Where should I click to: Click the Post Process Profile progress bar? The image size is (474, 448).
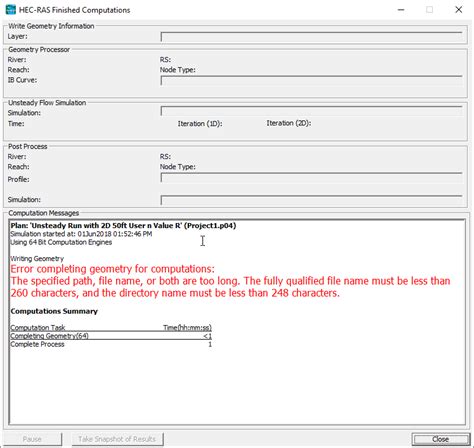click(x=311, y=178)
